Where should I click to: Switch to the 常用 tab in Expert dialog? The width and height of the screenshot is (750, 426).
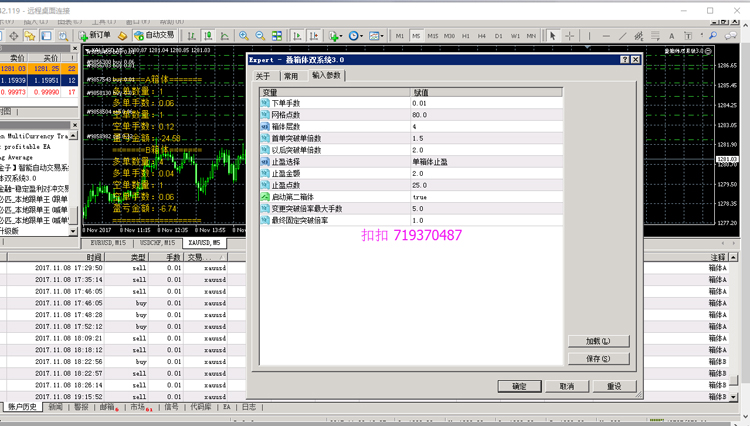291,76
